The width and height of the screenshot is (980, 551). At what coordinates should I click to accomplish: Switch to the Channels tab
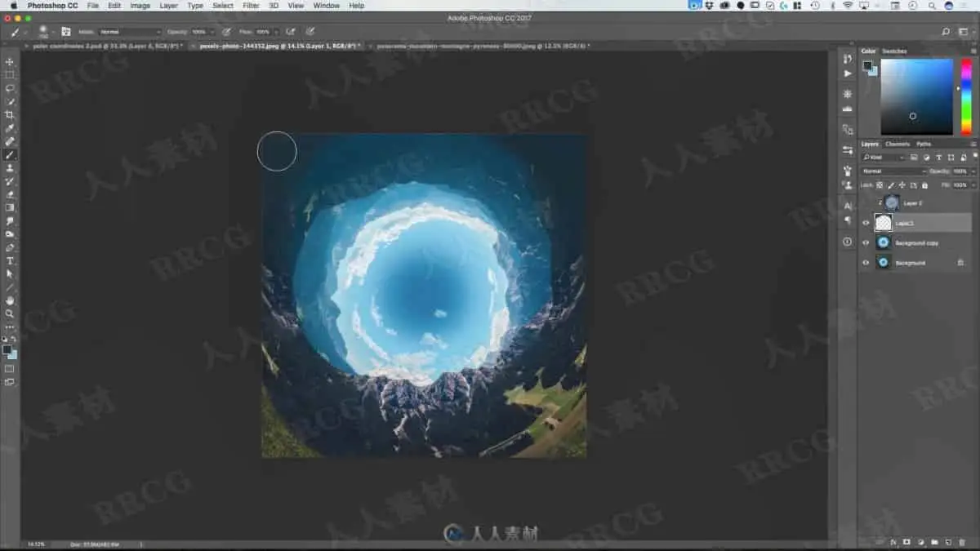[x=898, y=144]
